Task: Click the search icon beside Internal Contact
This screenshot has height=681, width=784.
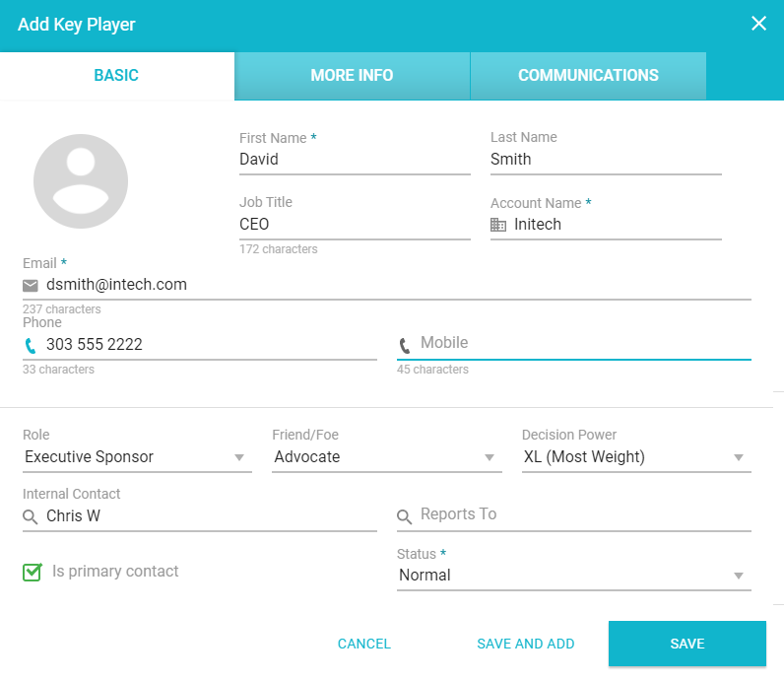Action: pyautogui.click(x=31, y=516)
